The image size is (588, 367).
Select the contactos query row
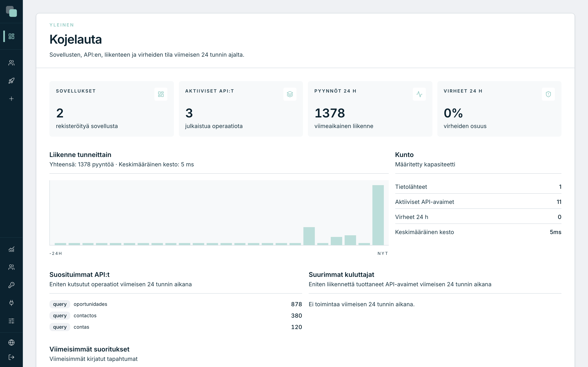click(176, 316)
